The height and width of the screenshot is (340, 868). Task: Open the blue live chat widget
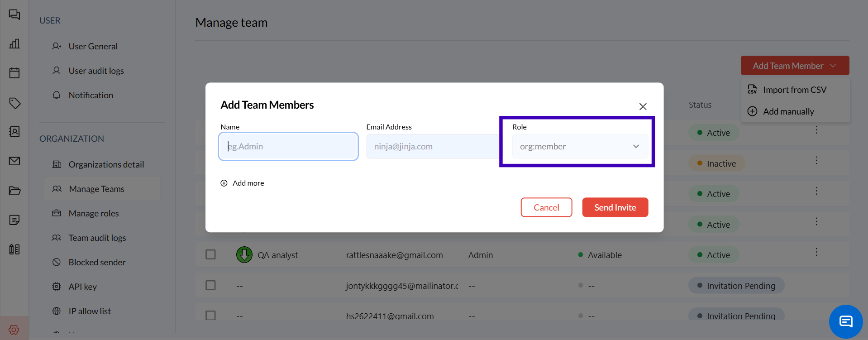click(845, 321)
